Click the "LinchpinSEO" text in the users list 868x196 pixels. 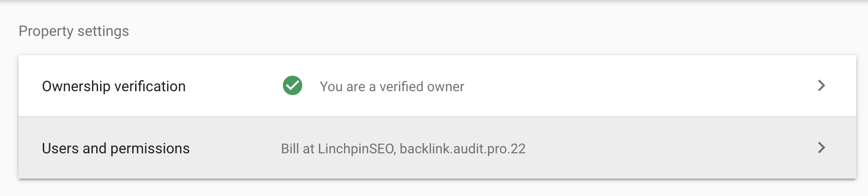coord(357,149)
